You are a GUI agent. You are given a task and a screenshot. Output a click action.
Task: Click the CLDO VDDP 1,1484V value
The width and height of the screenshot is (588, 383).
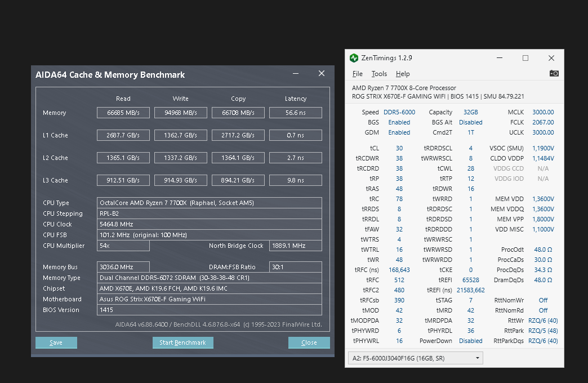coord(543,158)
